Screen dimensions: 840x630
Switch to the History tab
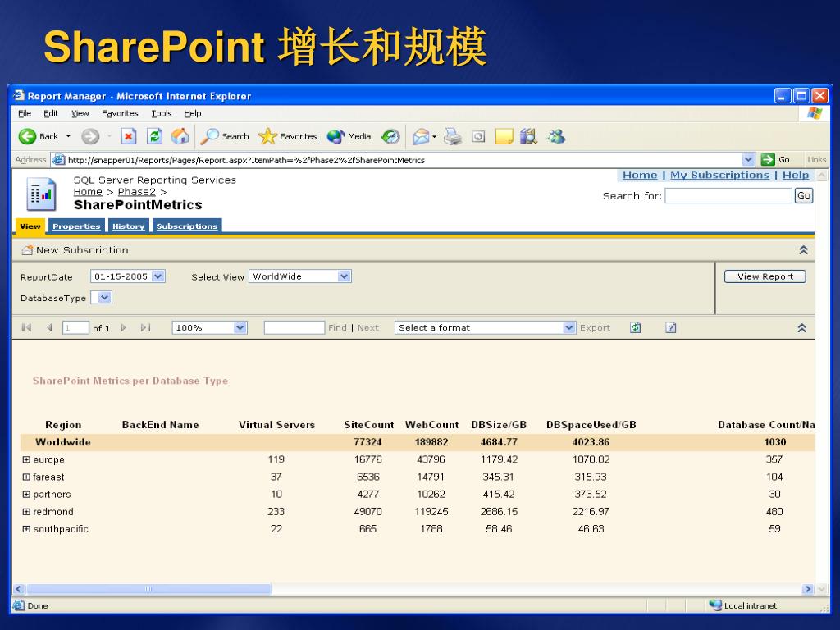(x=129, y=226)
